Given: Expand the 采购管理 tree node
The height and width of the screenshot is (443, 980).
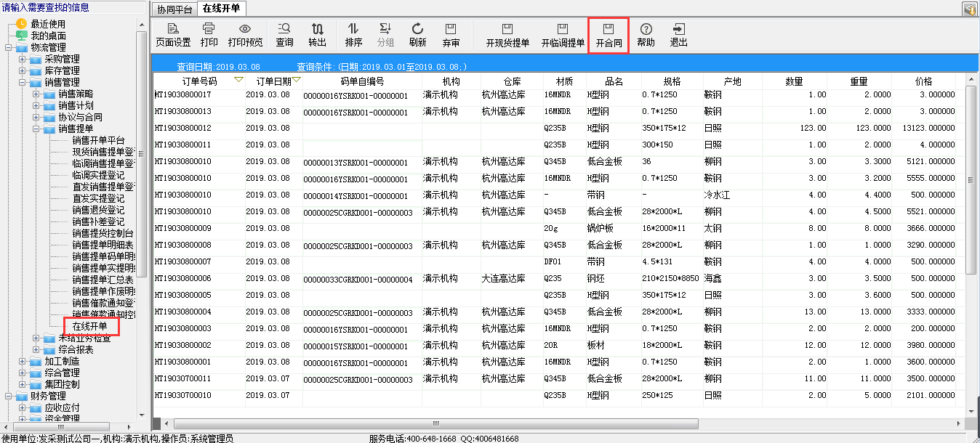Looking at the screenshot, I should [x=23, y=59].
